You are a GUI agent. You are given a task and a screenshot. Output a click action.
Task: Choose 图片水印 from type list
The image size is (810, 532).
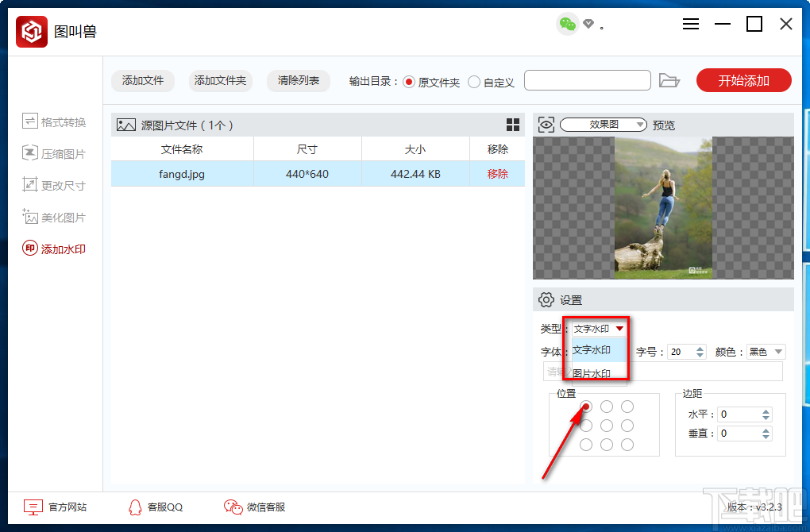(x=600, y=372)
